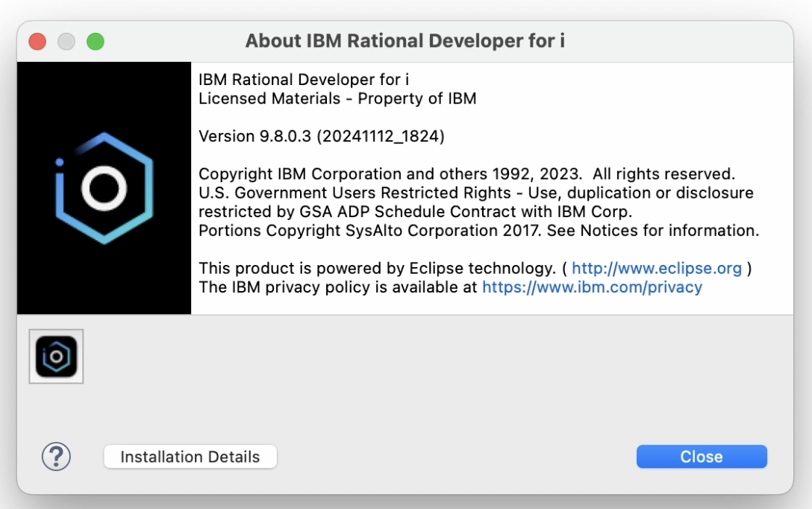Select the small RDi app icon thumbnail
812x509 pixels.
coord(56,357)
